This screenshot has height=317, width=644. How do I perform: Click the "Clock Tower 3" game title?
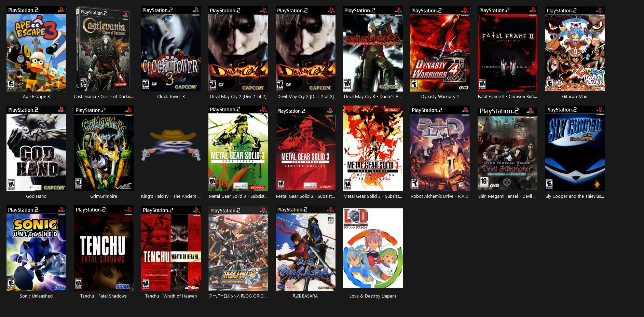click(x=171, y=97)
